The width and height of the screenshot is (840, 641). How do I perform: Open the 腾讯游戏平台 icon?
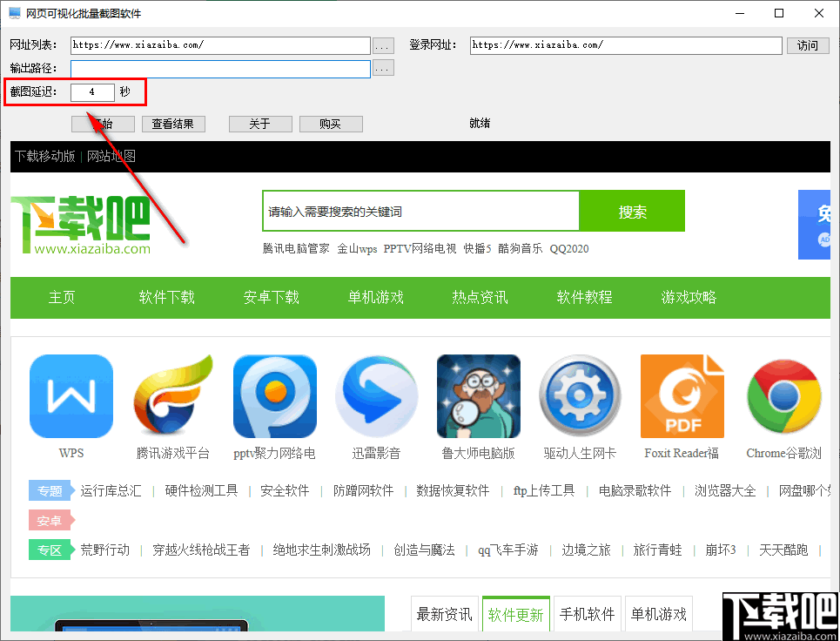point(172,396)
